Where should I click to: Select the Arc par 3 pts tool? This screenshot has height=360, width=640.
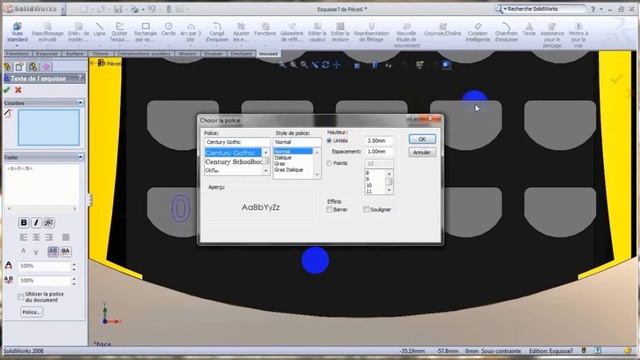190,32
